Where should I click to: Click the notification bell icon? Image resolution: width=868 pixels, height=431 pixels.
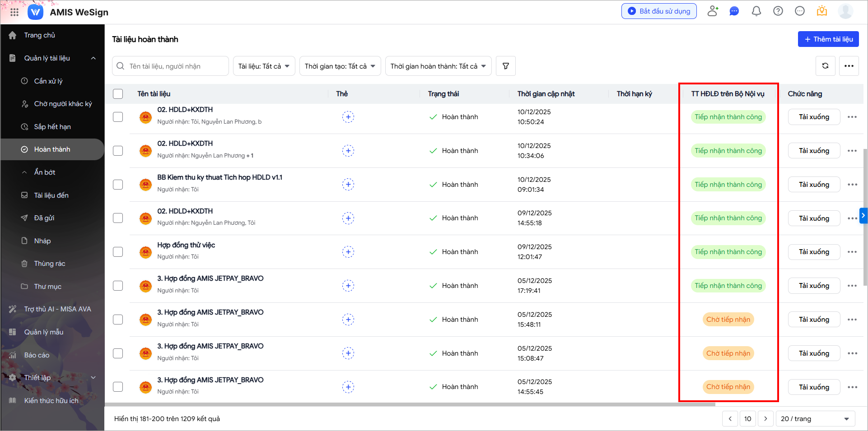(x=756, y=11)
